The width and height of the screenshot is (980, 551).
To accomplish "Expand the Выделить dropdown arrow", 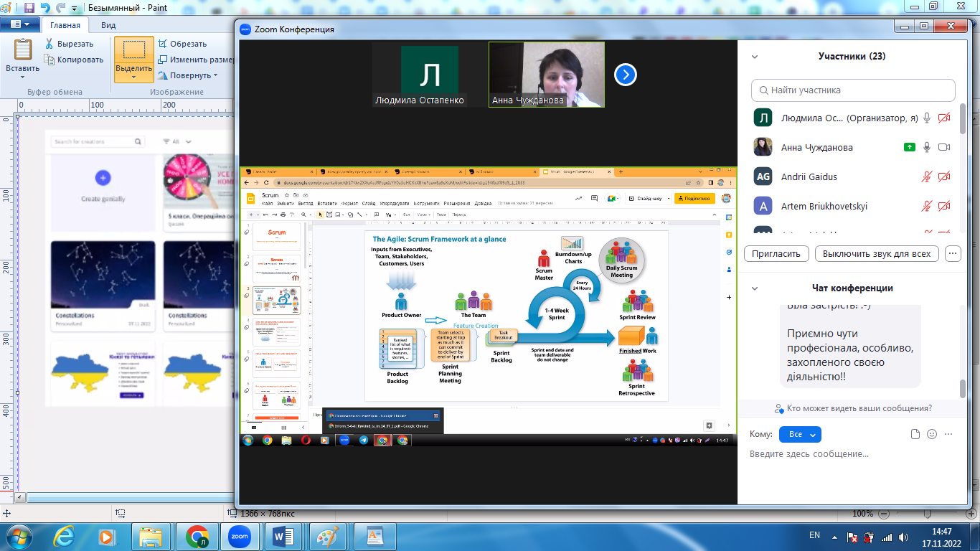I will pyautogui.click(x=134, y=77).
